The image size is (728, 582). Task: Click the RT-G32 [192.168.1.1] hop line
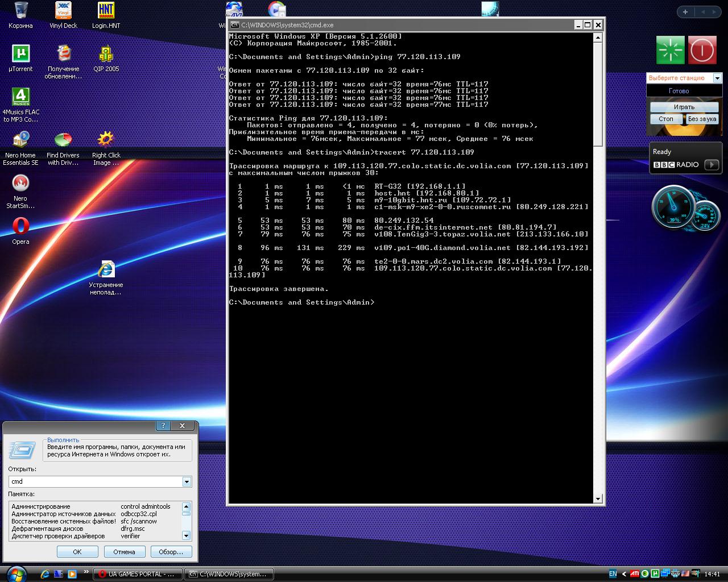click(x=351, y=186)
